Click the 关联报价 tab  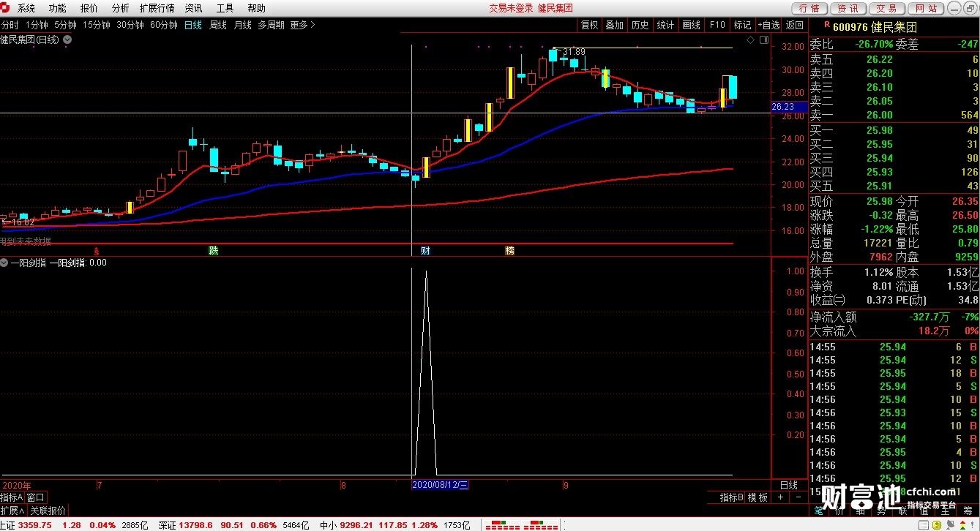48,511
